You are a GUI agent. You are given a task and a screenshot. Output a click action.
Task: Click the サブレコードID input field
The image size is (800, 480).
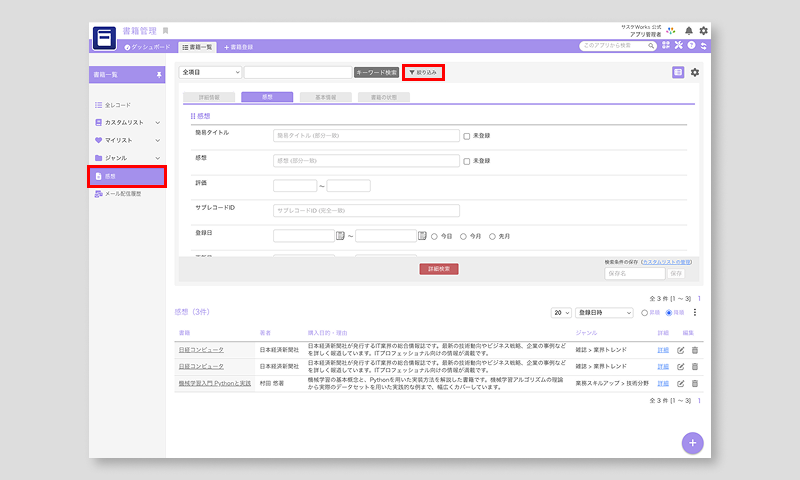click(366, 211)
